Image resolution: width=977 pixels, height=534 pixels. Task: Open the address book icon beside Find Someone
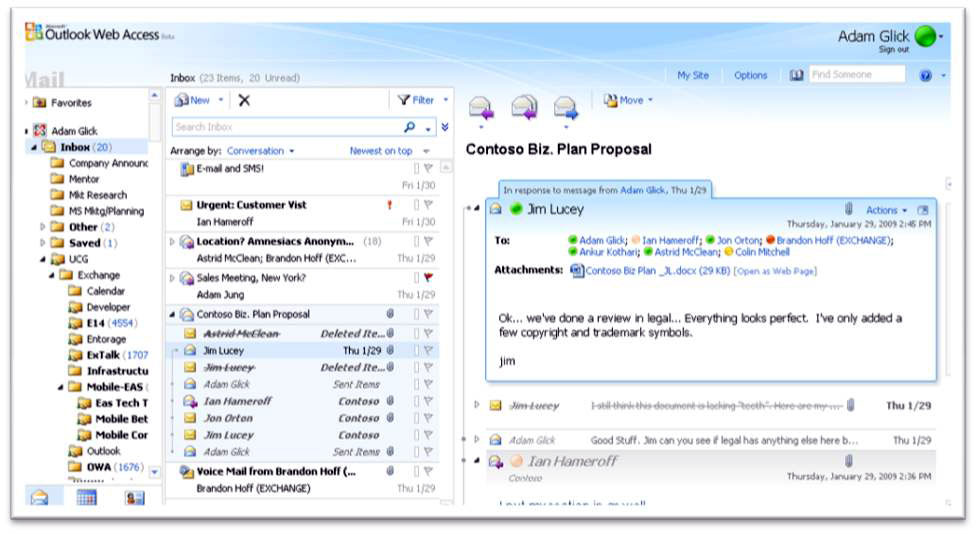(796, 75)
